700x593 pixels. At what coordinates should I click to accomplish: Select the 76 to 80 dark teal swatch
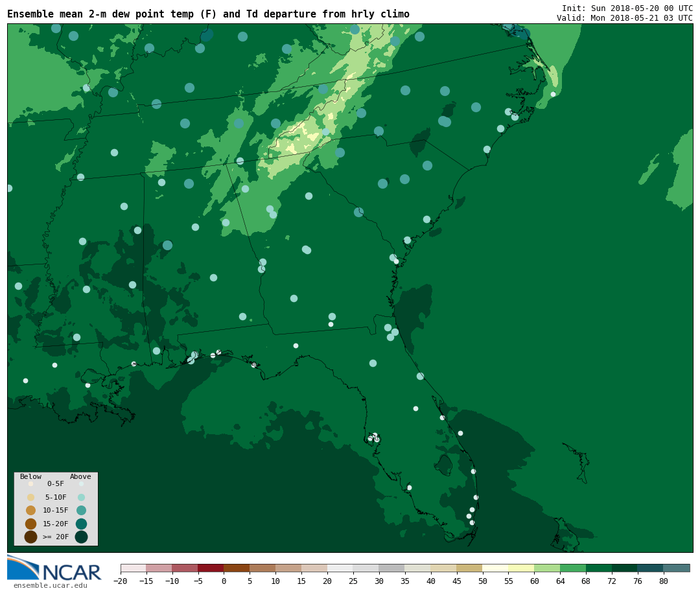click(x=651, y=568)
